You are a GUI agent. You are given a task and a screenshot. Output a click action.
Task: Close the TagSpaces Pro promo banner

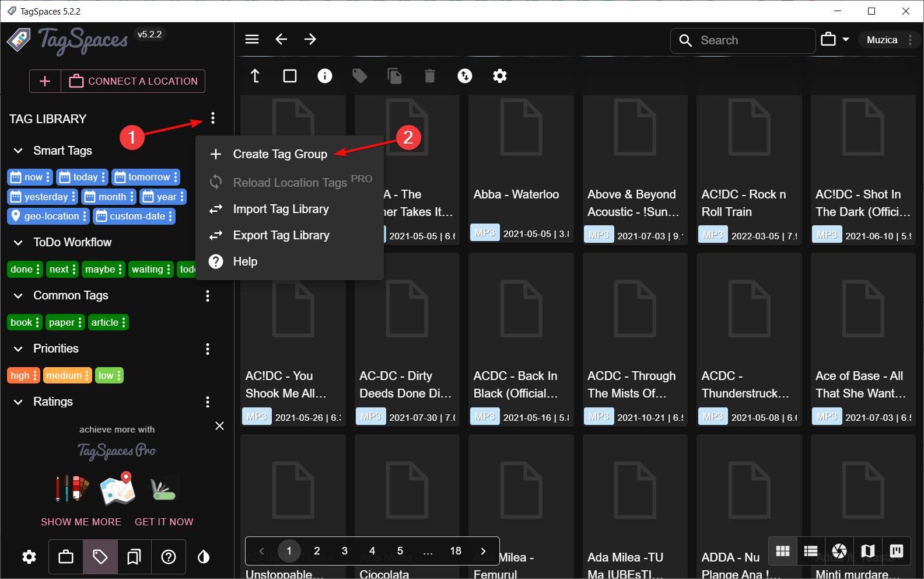[219, 426]
